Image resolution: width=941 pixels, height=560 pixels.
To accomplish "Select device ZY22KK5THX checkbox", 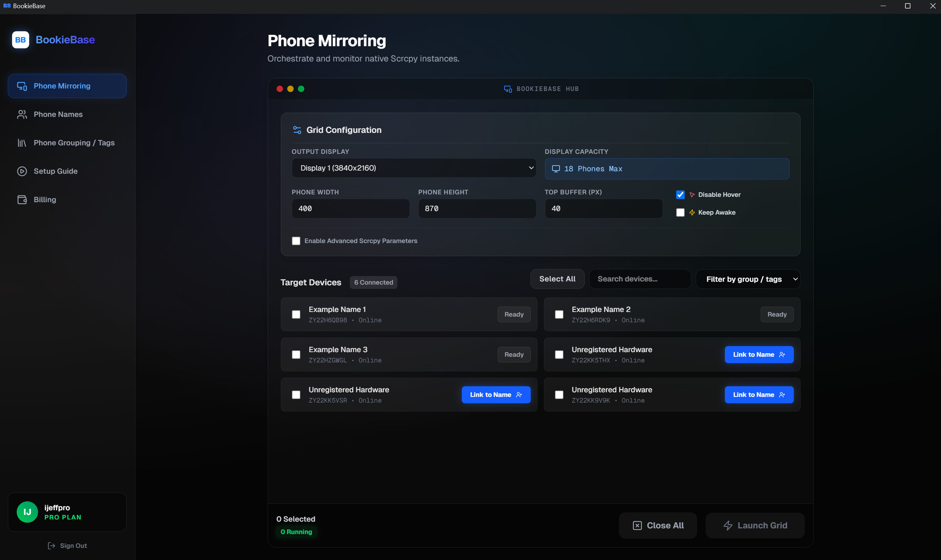I will [x=559, y=355].
